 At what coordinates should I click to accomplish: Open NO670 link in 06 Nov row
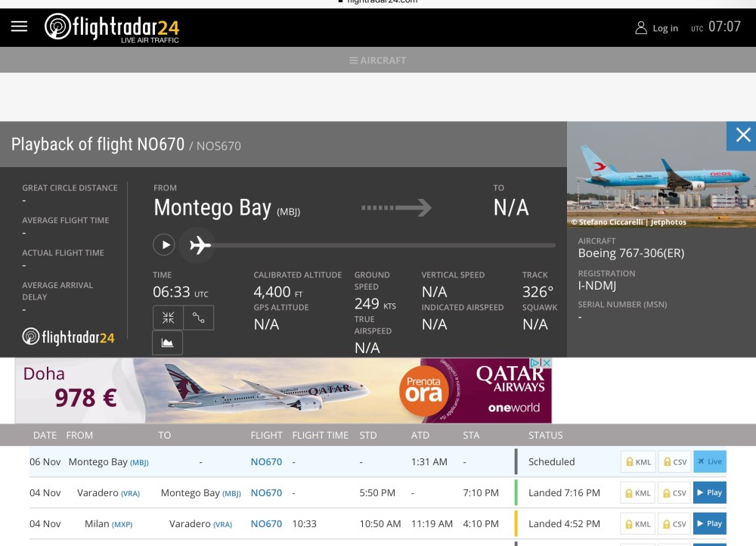(x=266, y=461)
